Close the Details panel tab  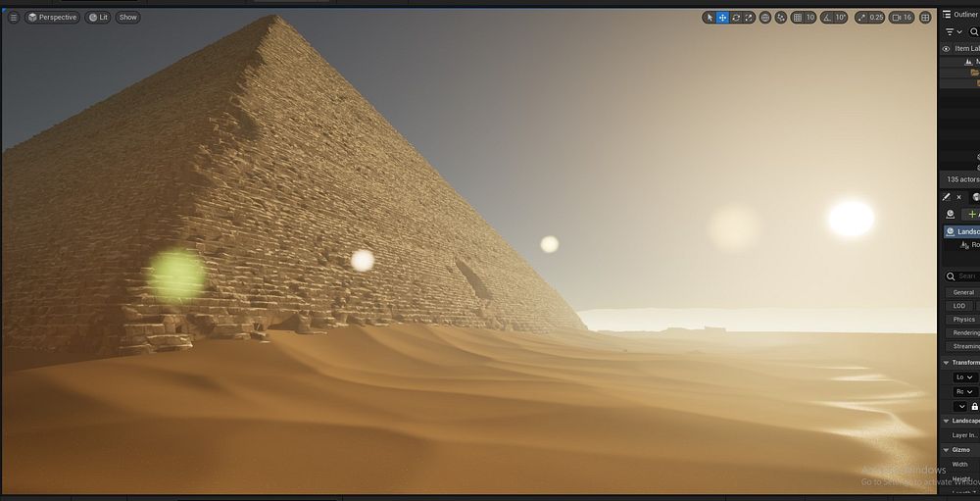coord(959,197)
